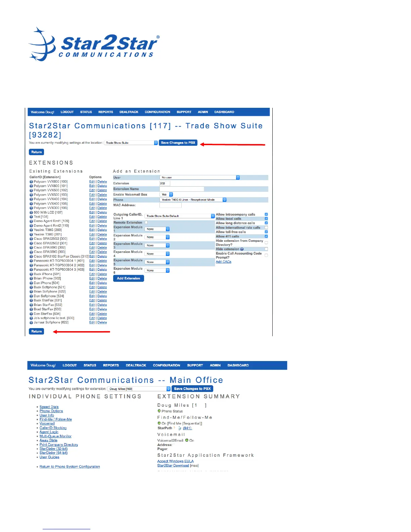Viewport: 411px width, 532px height.
Task: Toggle Remote Extension checkbox
Action: point(146,222)
